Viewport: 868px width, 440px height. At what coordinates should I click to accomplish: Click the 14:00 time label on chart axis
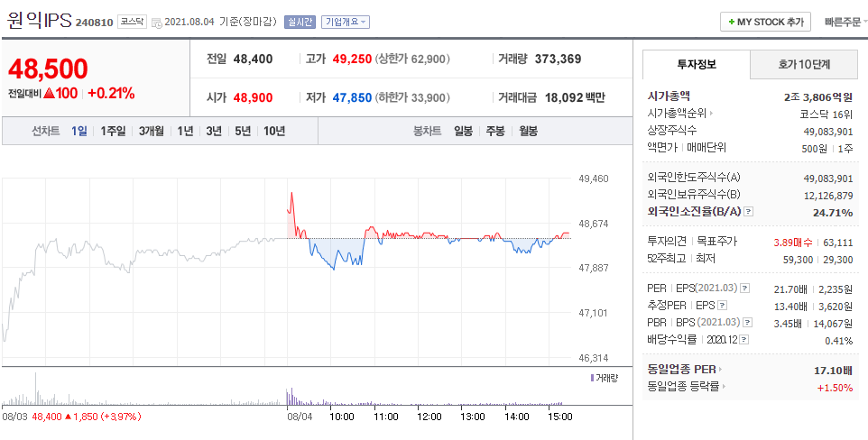pos(516,417)
